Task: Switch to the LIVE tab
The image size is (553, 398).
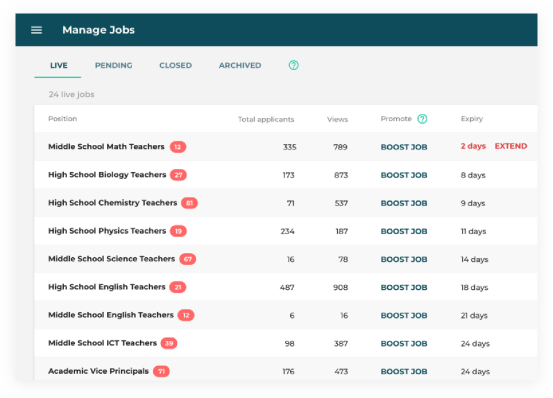Action: point(59,66)
